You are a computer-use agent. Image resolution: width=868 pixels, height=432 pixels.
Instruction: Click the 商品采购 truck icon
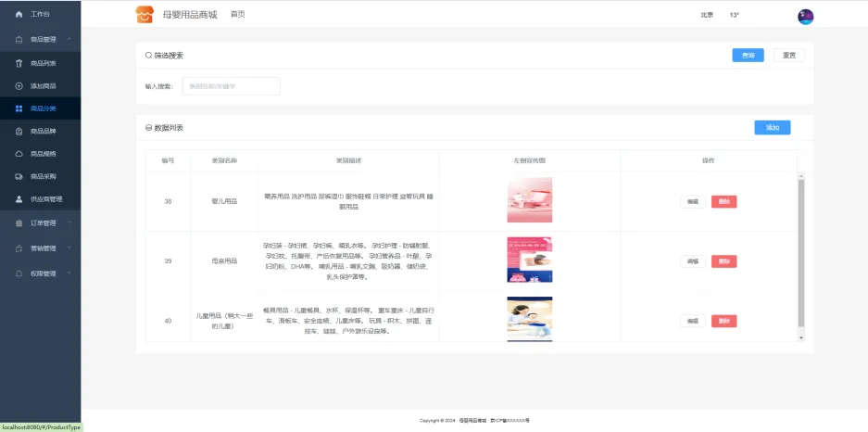19,176
